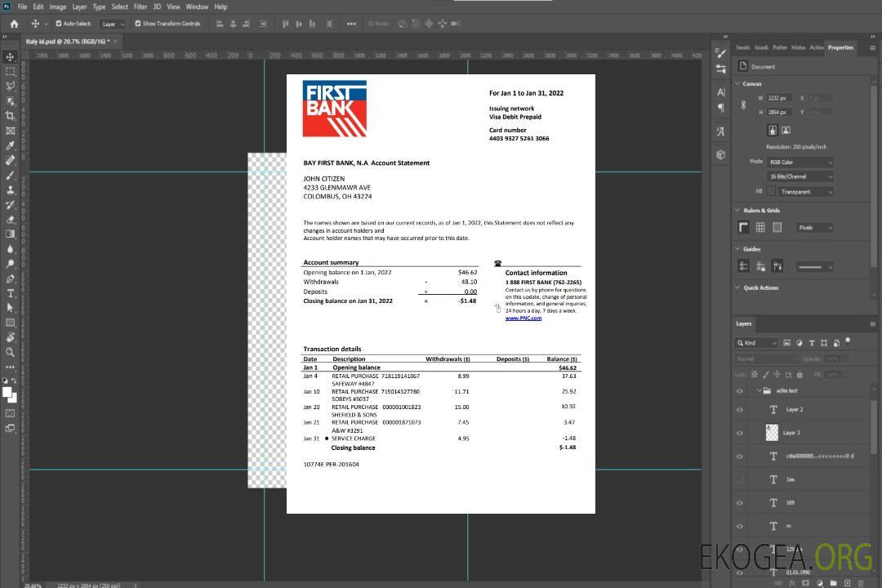Hide Layer 2 using its eye icon
The height and width of the screenshot is (588, 882).
coord(740,410)
